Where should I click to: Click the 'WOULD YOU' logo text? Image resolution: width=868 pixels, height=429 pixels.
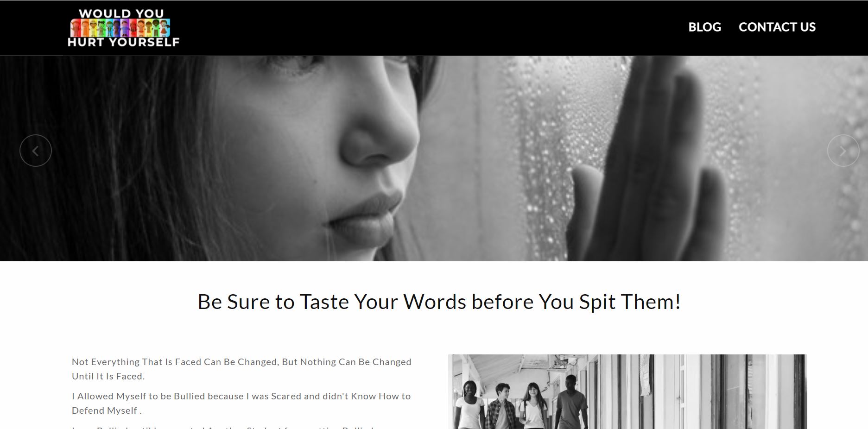(x=121, y=13)
